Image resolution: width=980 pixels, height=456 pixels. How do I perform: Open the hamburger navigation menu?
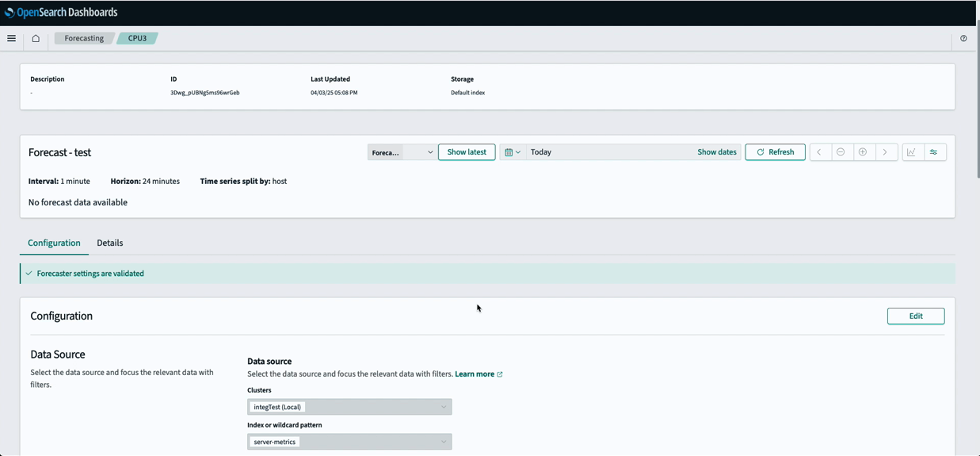coord(11,38)
